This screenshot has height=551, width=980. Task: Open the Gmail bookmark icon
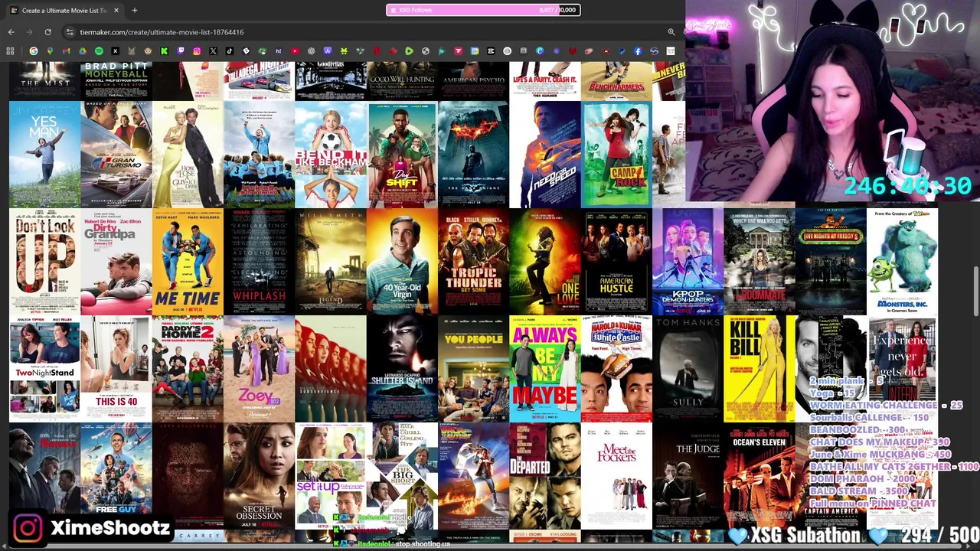[x=66, y=51]
